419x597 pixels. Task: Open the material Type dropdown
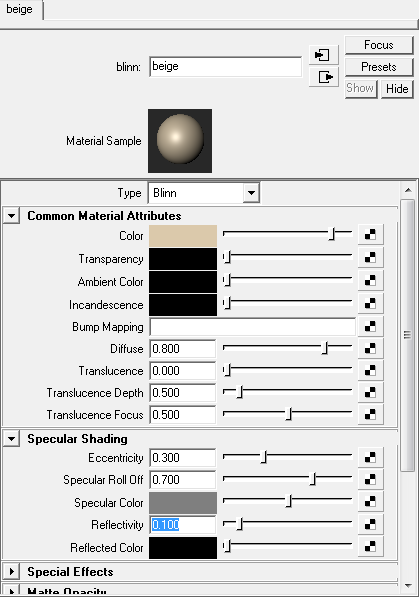coord(204,193)
